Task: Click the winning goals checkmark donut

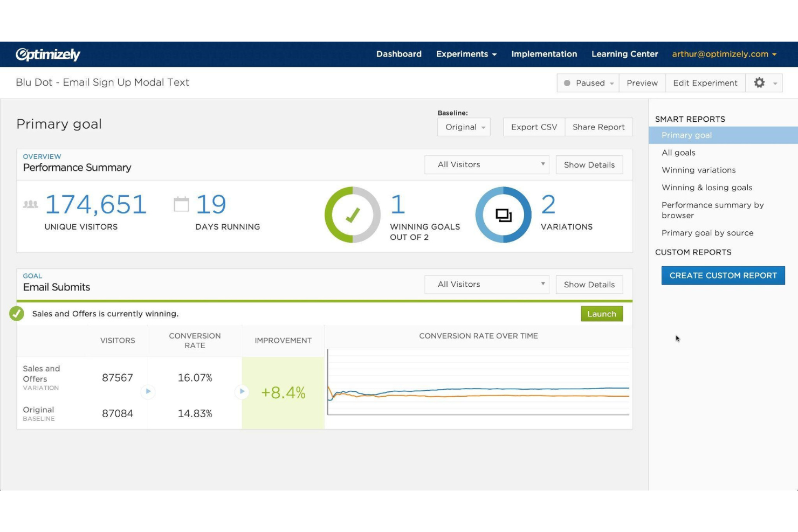Action: coord(352,215)
